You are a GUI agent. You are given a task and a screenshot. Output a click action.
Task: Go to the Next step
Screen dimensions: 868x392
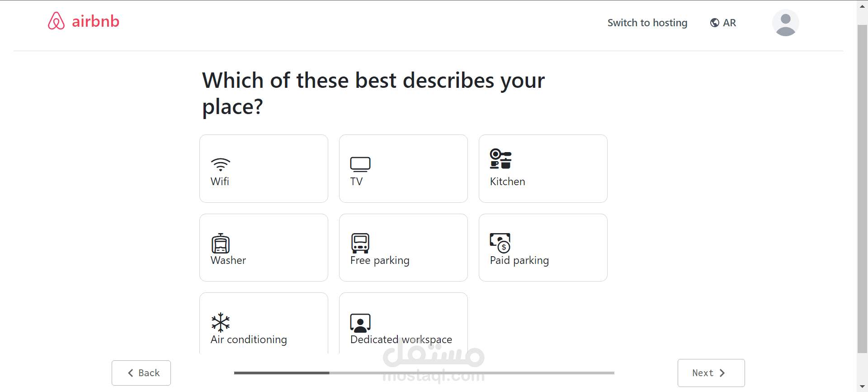pyautogui.click(x=711, y=373)
